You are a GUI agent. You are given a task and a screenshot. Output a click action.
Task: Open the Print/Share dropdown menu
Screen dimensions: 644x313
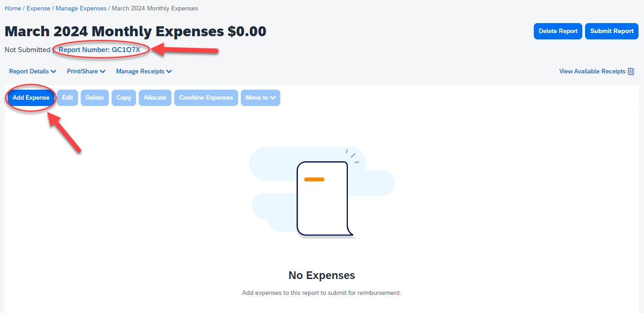coord(86,72)
